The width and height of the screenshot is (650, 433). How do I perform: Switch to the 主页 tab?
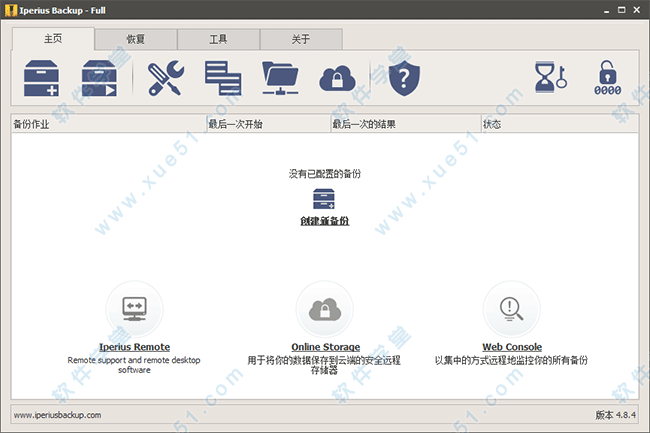click(x=53, y=39)
